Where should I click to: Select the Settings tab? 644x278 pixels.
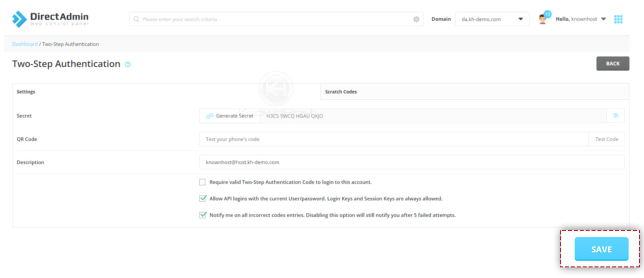tap(26, 92)
